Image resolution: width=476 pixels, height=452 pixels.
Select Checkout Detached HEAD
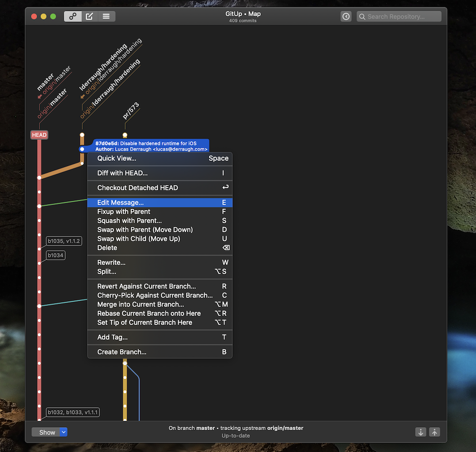[138, 188]
